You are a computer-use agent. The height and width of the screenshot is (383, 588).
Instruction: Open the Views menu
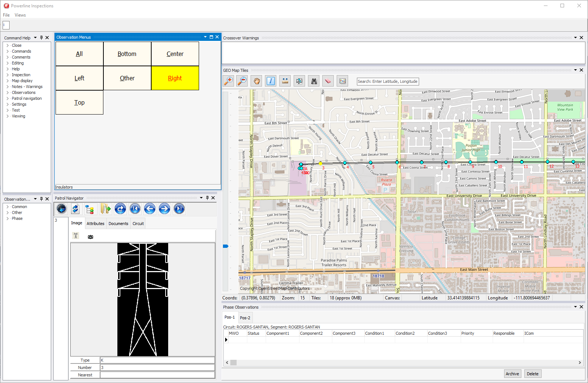[20, 15]
